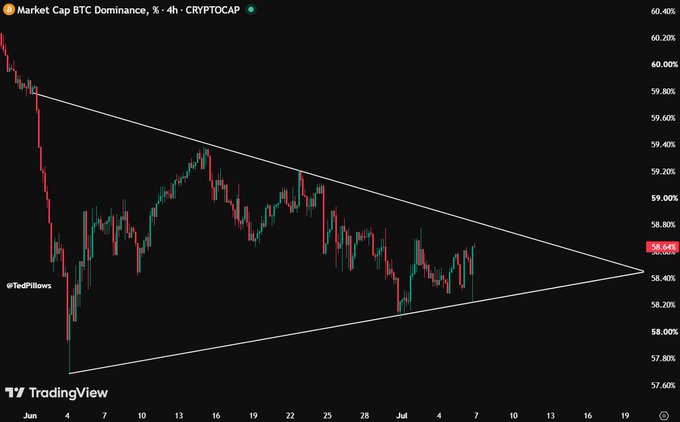Screen dimensions: 680x422
Task: Click the 59.40% price axis label
Action: click(664, 144)
